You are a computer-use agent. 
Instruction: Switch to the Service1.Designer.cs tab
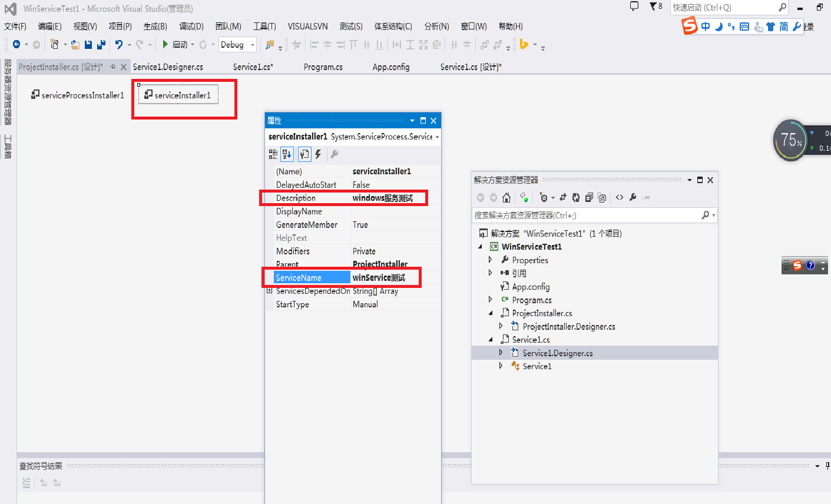(168, 67)
